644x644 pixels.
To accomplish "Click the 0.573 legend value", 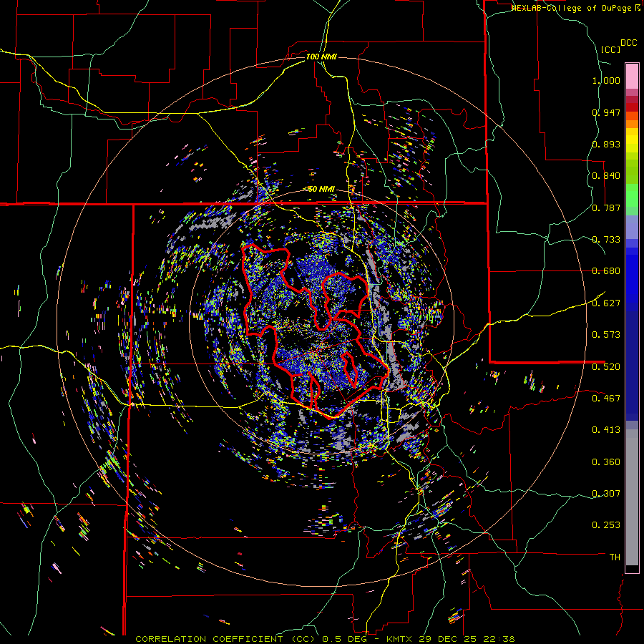I will point(606,335).
